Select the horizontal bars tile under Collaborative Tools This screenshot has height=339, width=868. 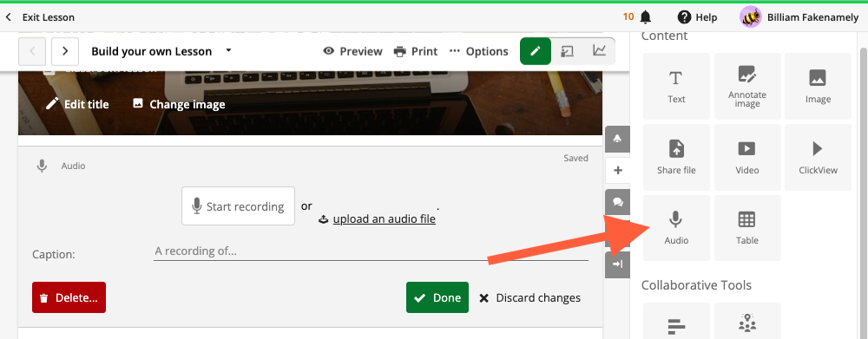click(676, 321)
